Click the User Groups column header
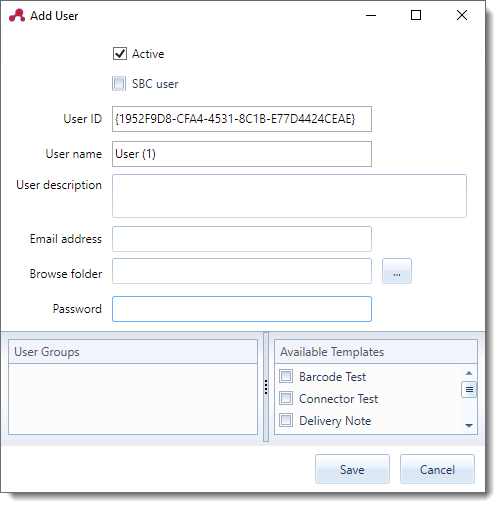The width and height of the screenshot is (501, 508). pos(133,352)
